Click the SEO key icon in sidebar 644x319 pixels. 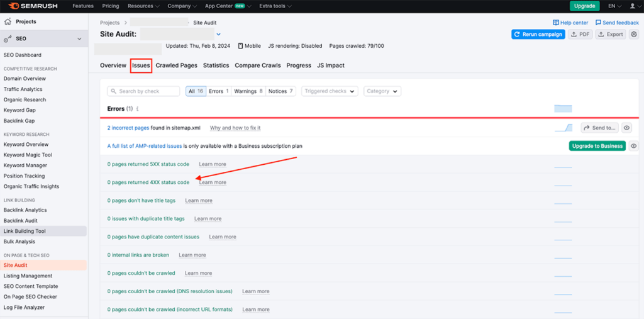pyautogui.click(x=8, y=38)
